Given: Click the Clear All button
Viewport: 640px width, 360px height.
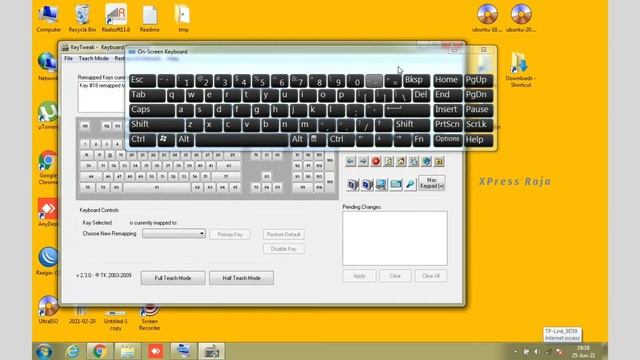Looking at the screenshot, I should click(x=431, y=276).
